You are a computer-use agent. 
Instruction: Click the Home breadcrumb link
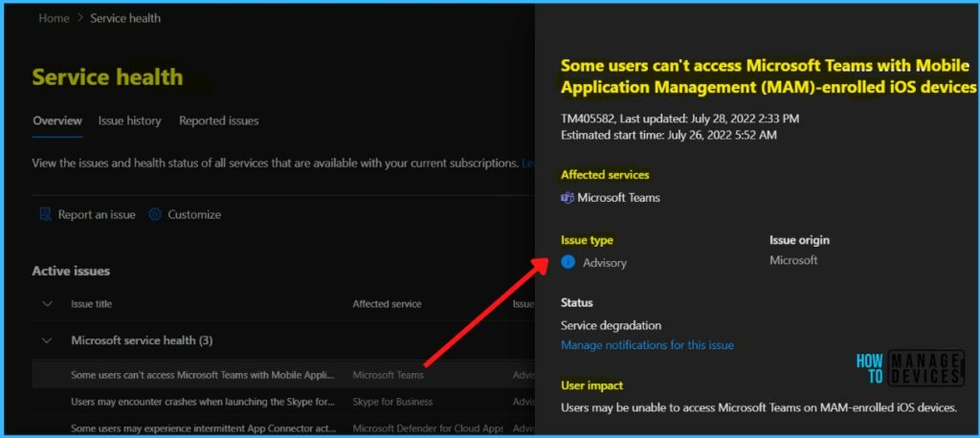[54, 19]
